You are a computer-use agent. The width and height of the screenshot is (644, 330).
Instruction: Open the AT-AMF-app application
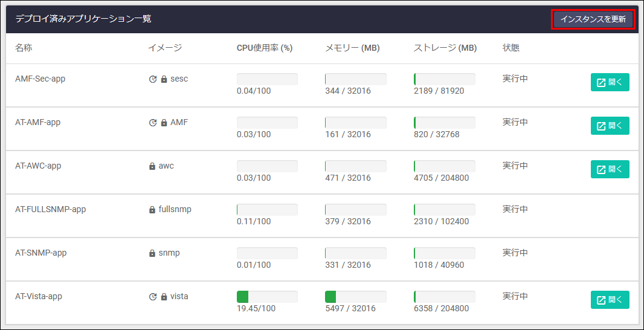(x=610, y=126)
